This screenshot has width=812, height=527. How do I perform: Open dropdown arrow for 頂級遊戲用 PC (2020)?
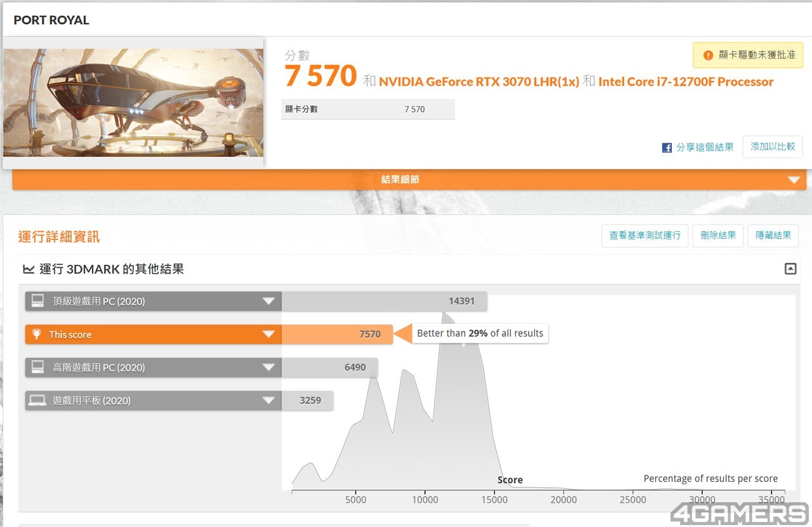click(269, 301)
